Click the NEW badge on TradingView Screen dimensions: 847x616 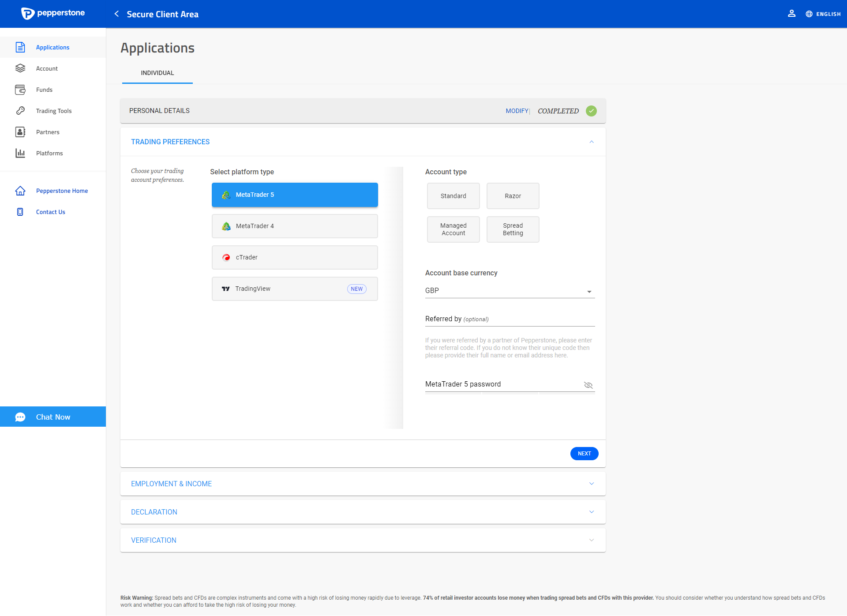(x=356, y=289)
